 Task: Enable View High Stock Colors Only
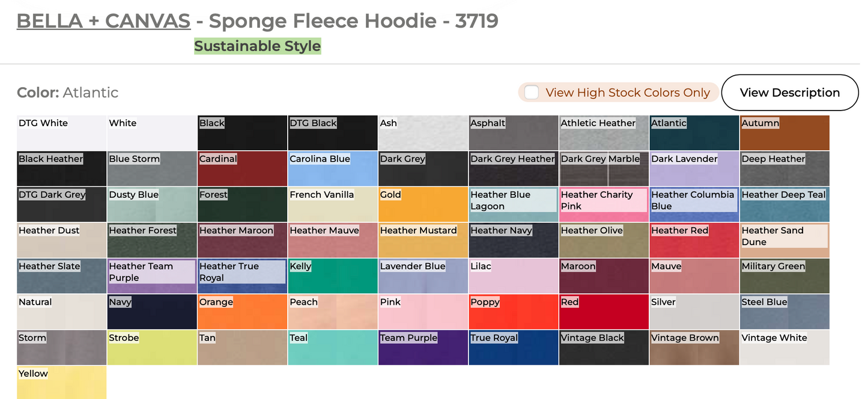tap(531, 93)
